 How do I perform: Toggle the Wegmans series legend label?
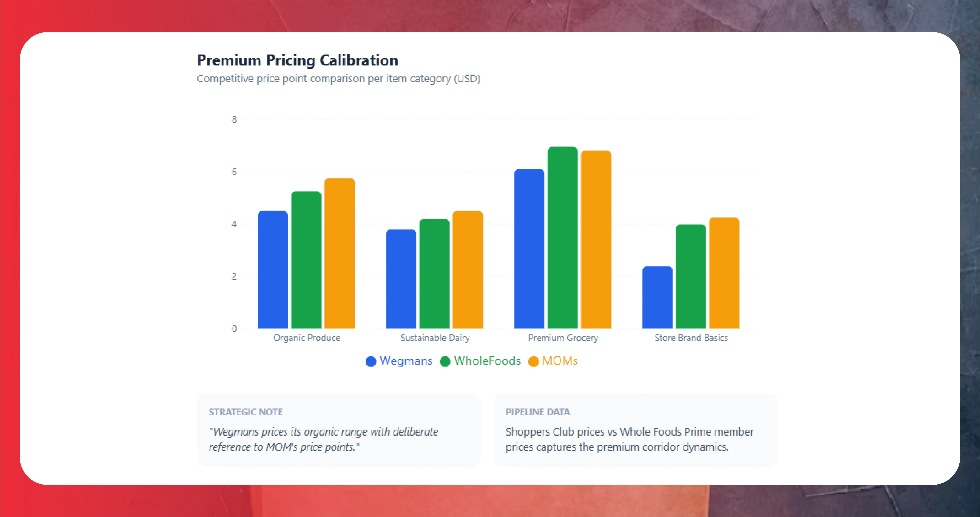(406, 361)
